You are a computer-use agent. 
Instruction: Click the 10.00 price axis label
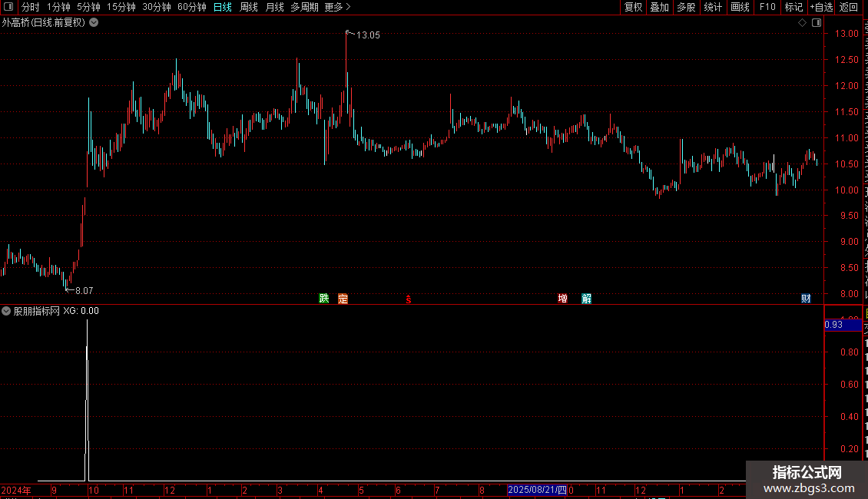[846, 190]
